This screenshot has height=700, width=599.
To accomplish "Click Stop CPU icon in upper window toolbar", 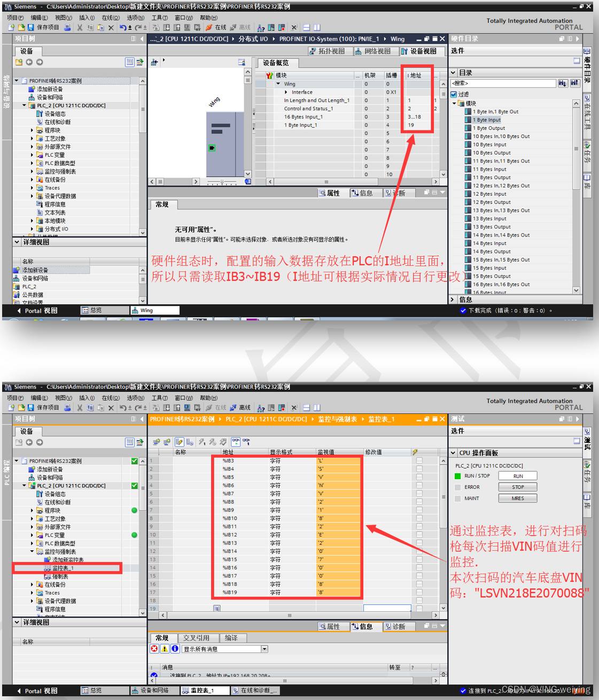I will pos(281,28).
